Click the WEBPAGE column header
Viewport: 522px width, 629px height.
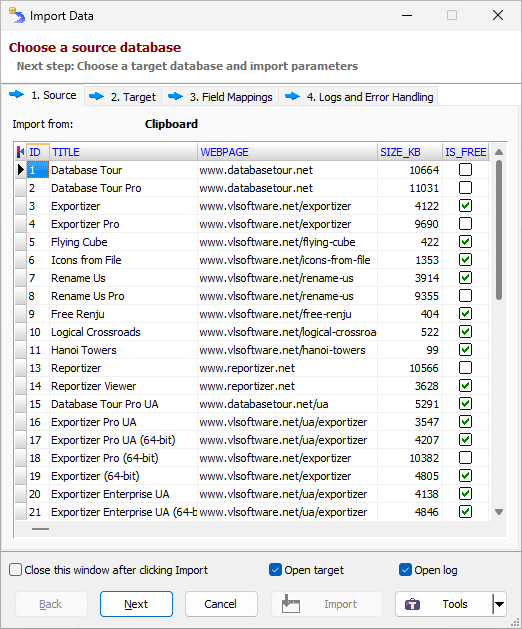(287, 152)
